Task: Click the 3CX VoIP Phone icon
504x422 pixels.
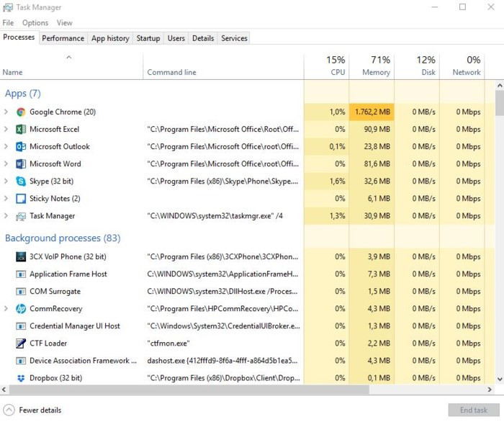Action: [x=21, y=257]
